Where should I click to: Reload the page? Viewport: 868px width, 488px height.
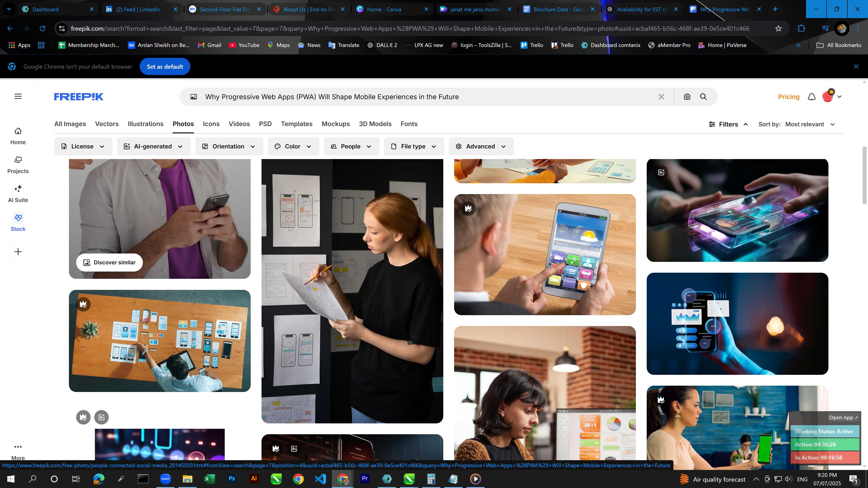pyautogui.click(x=42, y=29)
